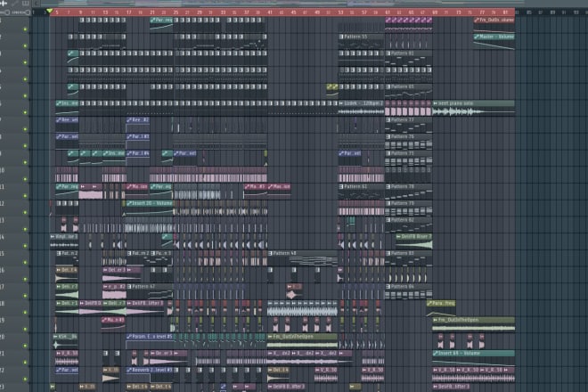This screenshot has height=392, width=588.
Task: Jump to bar 53 on the timeline ruler
Action: pos(340,12)
